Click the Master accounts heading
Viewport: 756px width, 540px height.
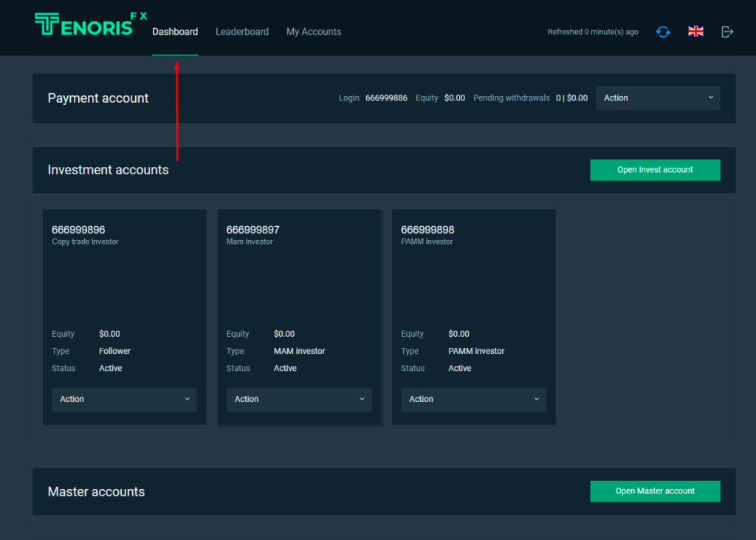point(96,492)
